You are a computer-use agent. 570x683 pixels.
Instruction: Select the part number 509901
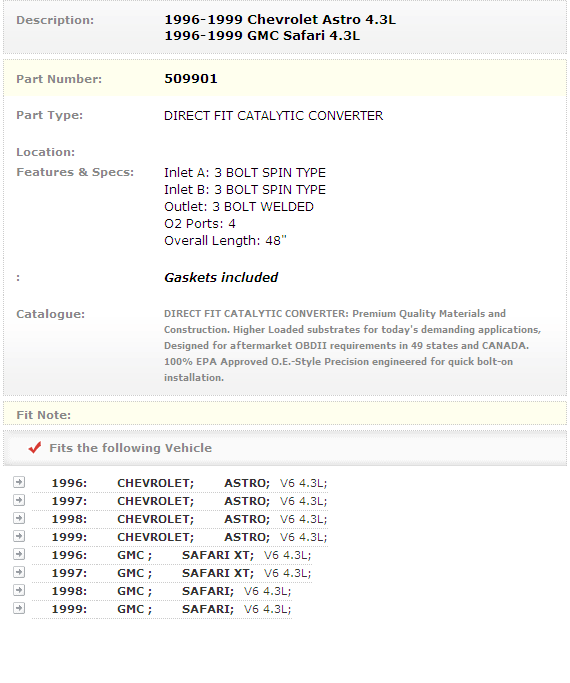[x=191, y=79]
